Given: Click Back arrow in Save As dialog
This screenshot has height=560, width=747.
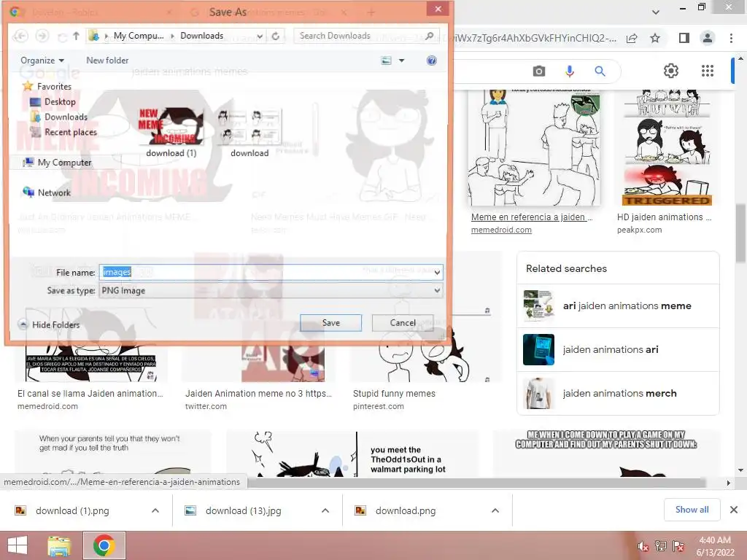Looking at the screenshot, I should [20, 36].
